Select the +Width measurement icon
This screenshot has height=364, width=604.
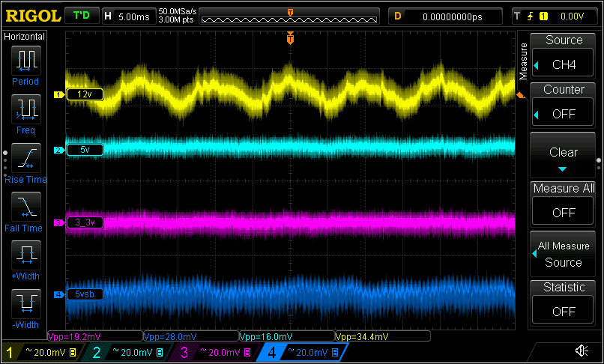pos(25,256)
